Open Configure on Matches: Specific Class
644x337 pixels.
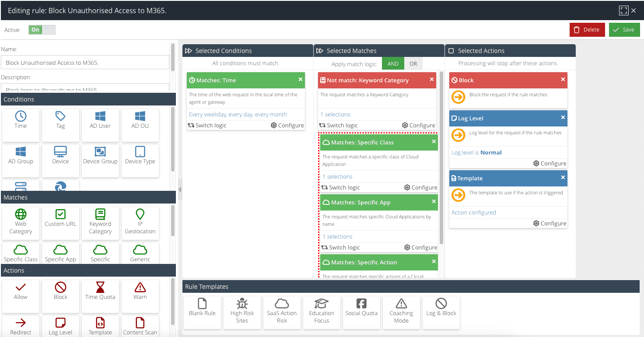click(x=420, y=187)
